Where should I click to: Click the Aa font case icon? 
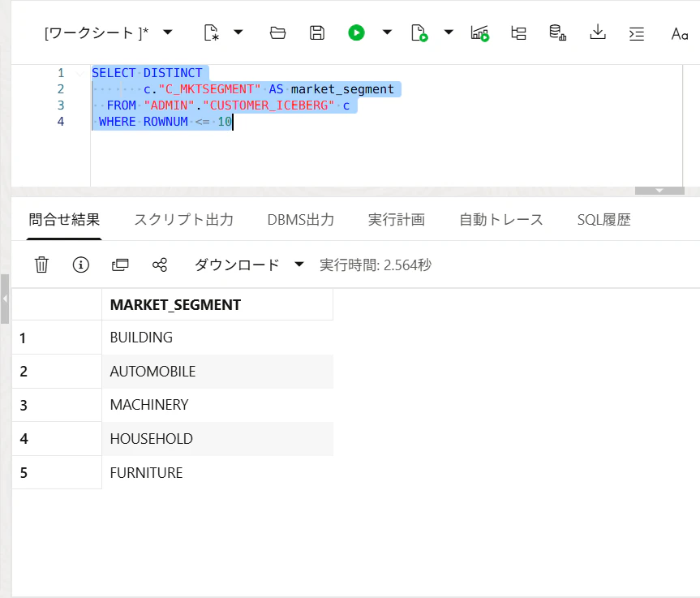(x=680, y=33)
